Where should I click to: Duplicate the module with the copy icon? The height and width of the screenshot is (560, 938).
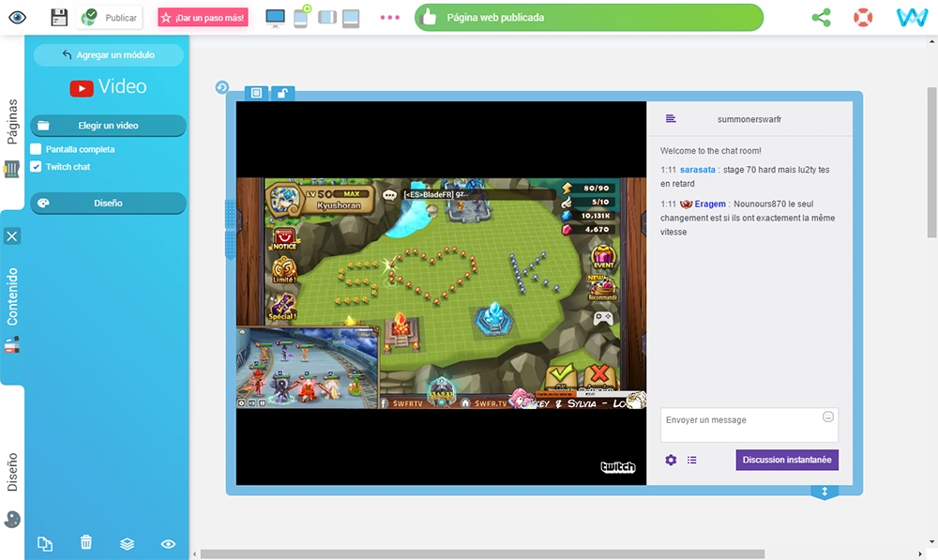[x=45, y=543]
